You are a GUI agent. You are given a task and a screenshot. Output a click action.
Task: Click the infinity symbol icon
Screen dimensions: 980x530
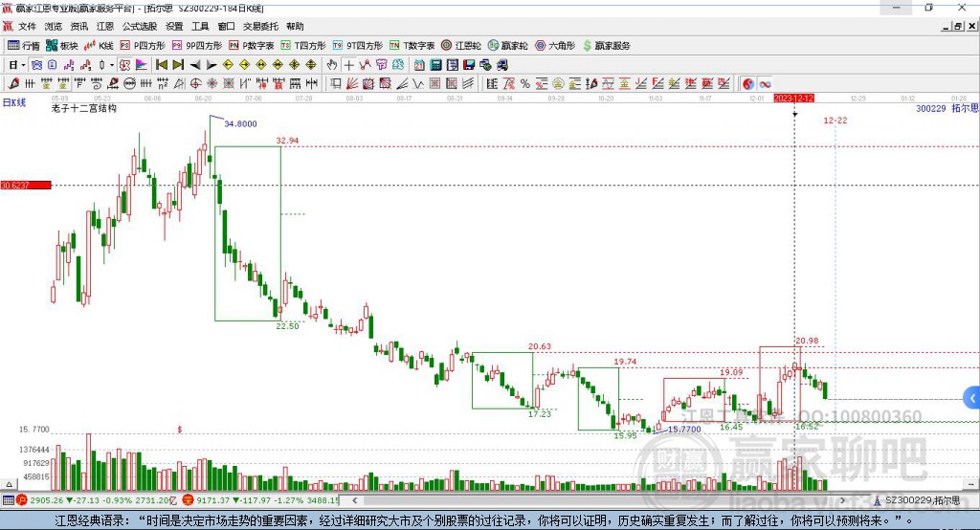point(765,84)
